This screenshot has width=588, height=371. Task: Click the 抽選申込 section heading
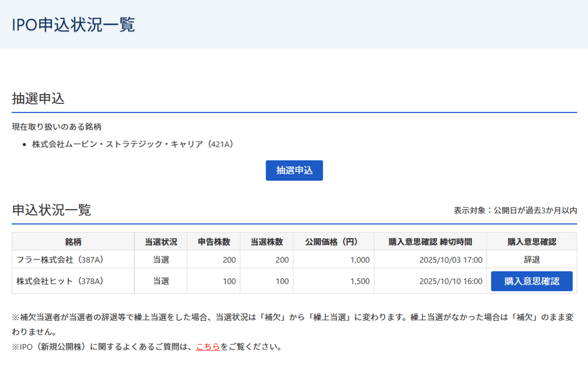(38, 98)
